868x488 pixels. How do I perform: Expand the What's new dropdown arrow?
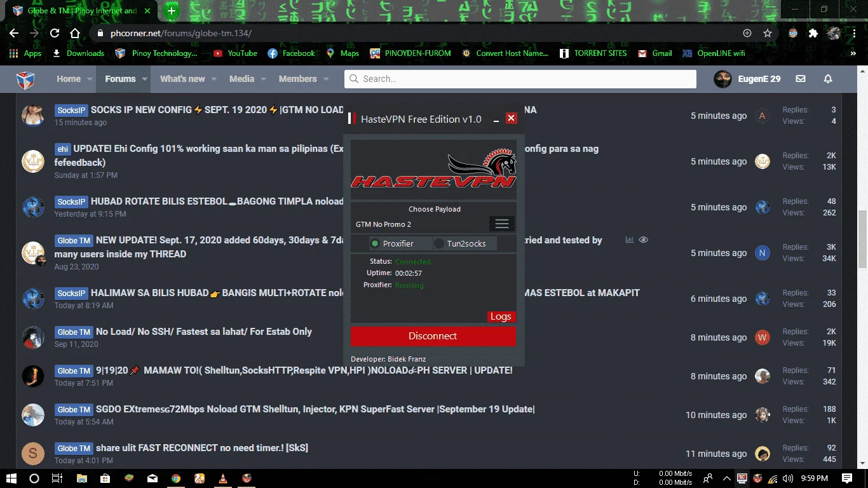[214, 79]
